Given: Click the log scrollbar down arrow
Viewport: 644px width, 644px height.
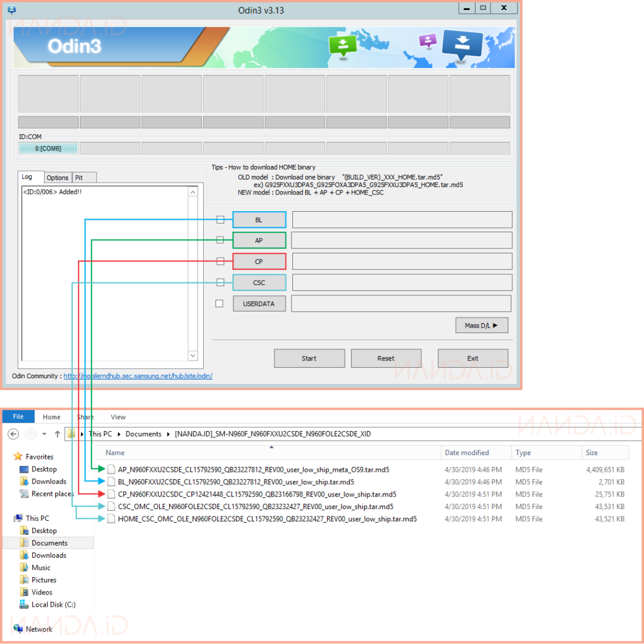Looking at the screenshot, I should [x=193, y=355].
